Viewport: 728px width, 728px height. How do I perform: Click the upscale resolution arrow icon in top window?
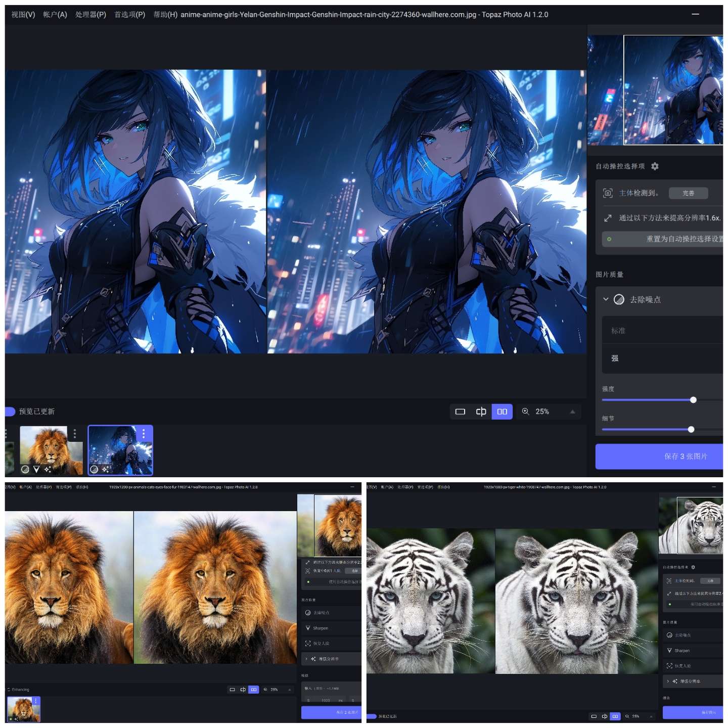(x=608, y=218)
